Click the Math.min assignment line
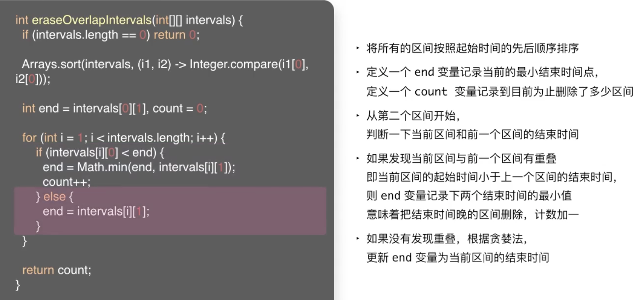644x300 pixels. point(139,167)
